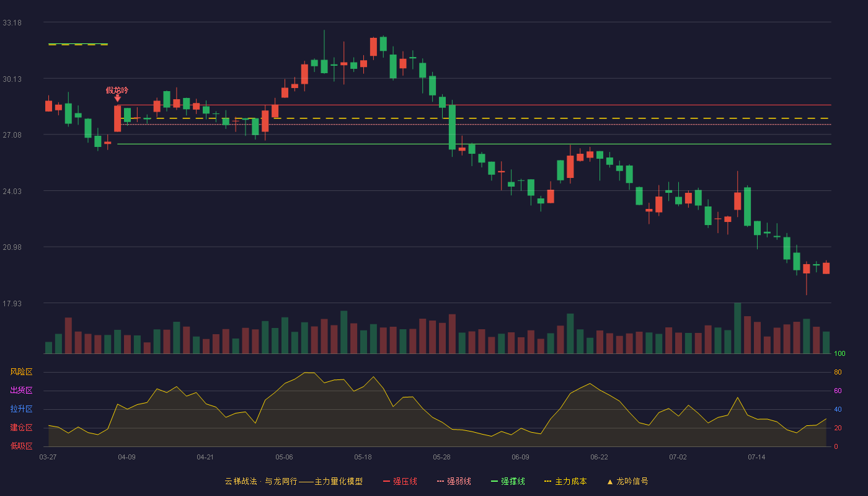The height and width of the screenshot is (496, 868).
Task: Click the 主力成本 dashed legend marker
Action: [547, 481]
